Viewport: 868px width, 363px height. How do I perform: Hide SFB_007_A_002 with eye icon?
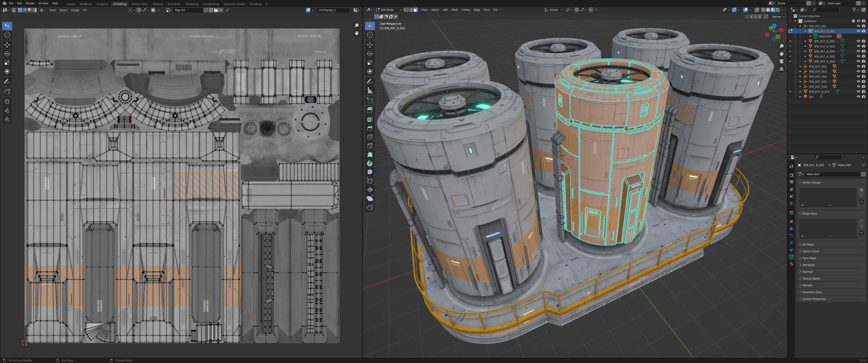858,41
